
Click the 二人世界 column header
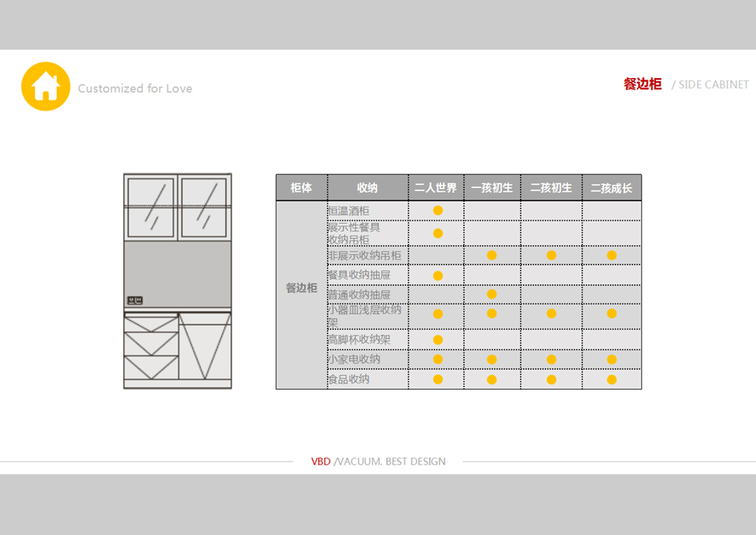tap(436, 188)
